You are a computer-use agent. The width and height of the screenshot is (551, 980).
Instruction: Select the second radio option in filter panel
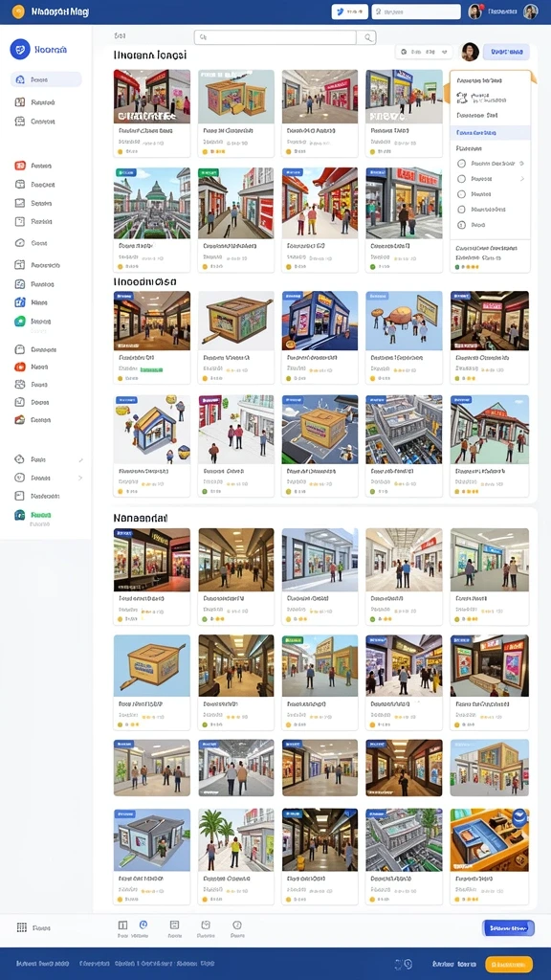462,179
